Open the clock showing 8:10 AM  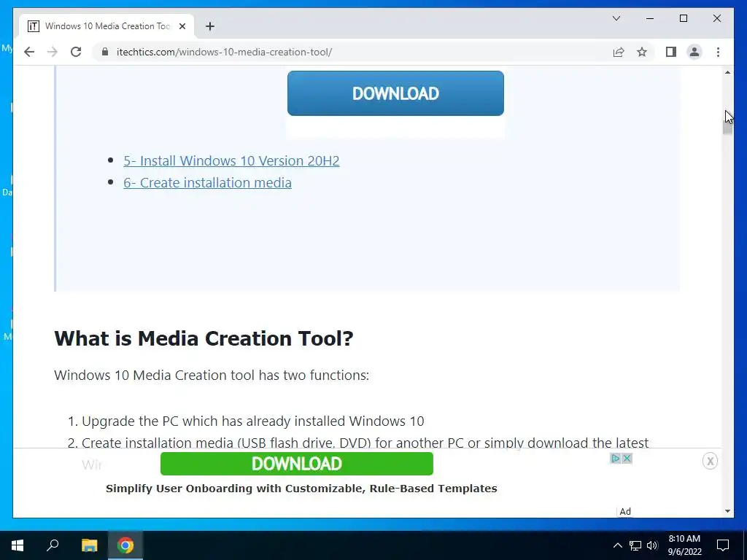pyautogui.click(x=684, y=545)
